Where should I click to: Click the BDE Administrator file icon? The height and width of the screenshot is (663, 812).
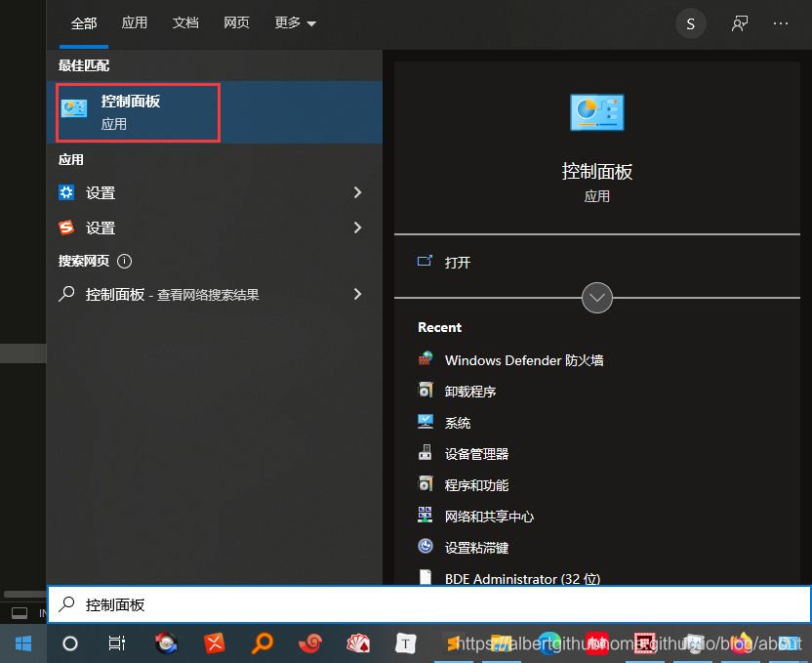pos(426,576)
